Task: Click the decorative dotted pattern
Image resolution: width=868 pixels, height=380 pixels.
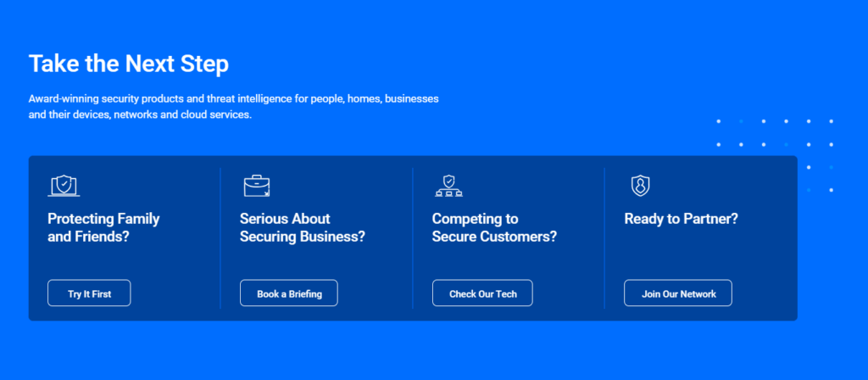Action: 775,156
